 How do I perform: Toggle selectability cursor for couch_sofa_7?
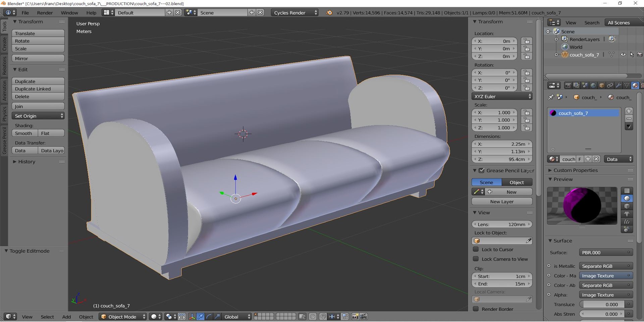pyautogui.click(x=632, y=55)
